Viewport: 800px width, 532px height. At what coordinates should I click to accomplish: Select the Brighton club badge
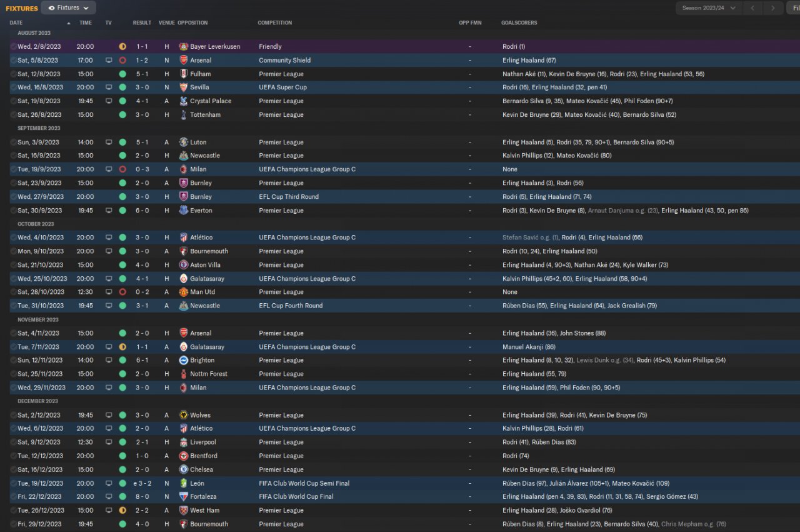pos(184,360)
